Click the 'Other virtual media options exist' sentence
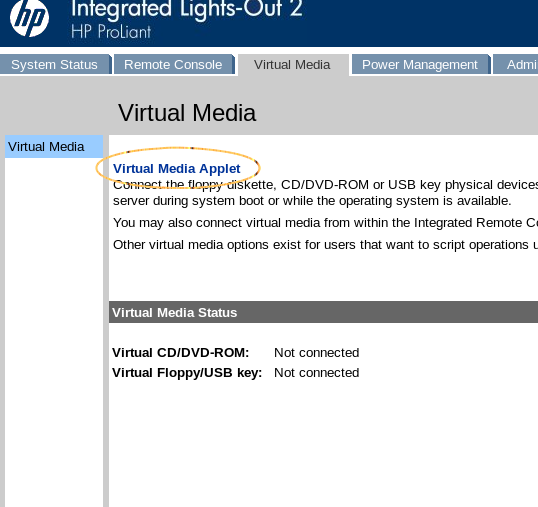The height and width of the screenshot is (507, 538). 325,245
